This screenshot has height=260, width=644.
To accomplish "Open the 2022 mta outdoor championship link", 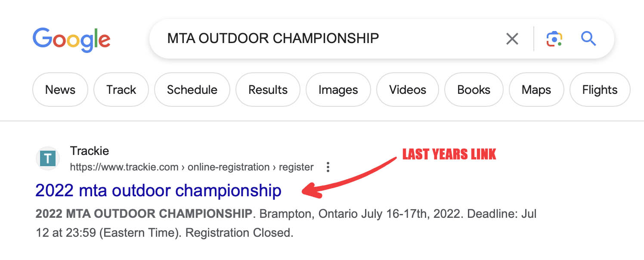I will 158,190.
